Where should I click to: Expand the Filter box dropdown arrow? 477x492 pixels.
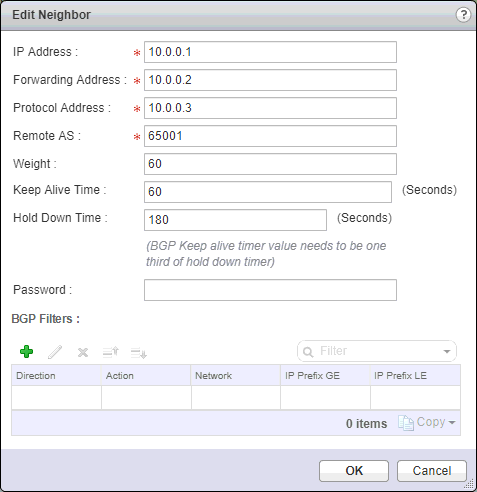click(x=447, y=351)
